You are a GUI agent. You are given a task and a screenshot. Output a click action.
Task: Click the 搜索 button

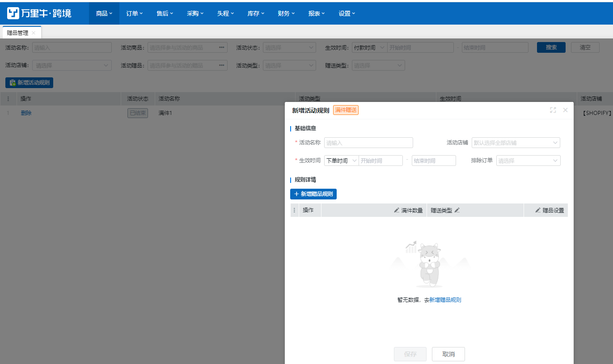[551, 47]
